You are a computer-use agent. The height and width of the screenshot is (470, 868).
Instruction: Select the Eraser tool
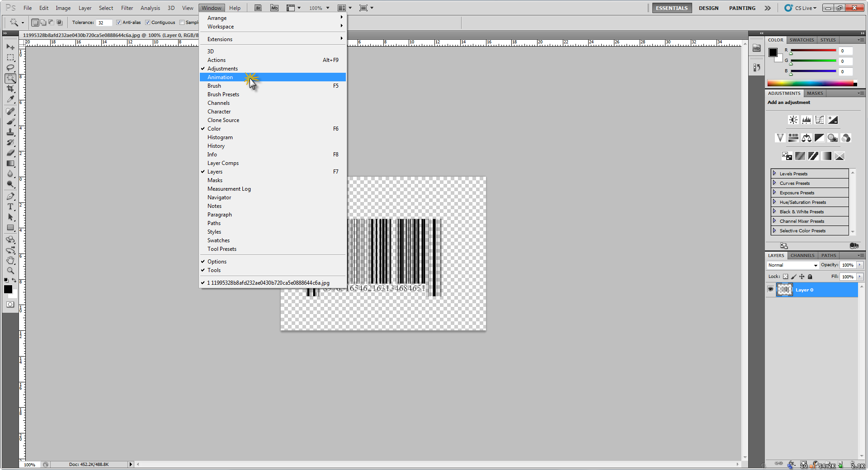[x=10, y=153]
